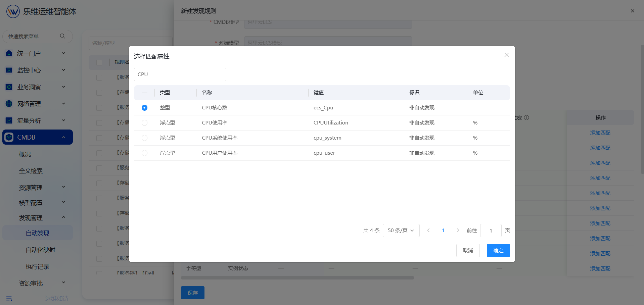Click the 网络管理 globe icon

point(9,104)
